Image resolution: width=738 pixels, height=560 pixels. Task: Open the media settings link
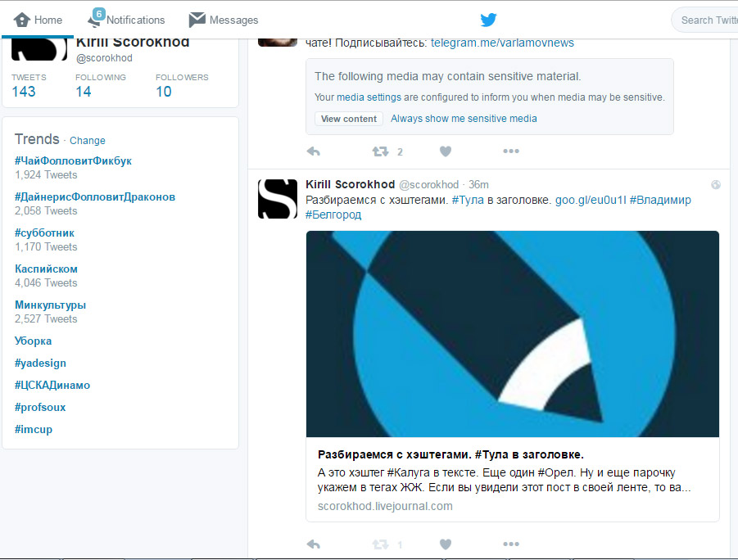369,97
